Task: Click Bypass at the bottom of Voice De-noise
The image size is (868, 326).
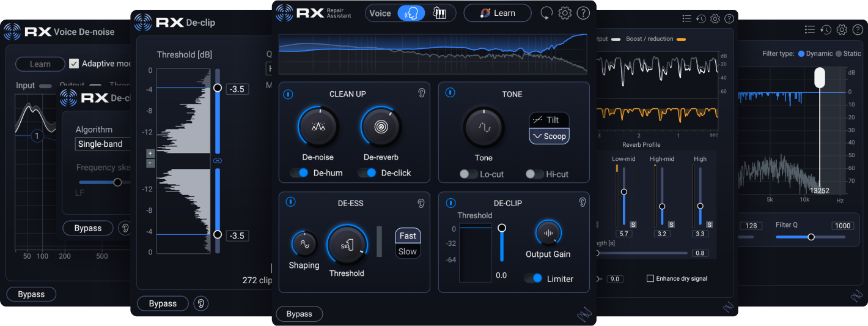Action: 31,294
